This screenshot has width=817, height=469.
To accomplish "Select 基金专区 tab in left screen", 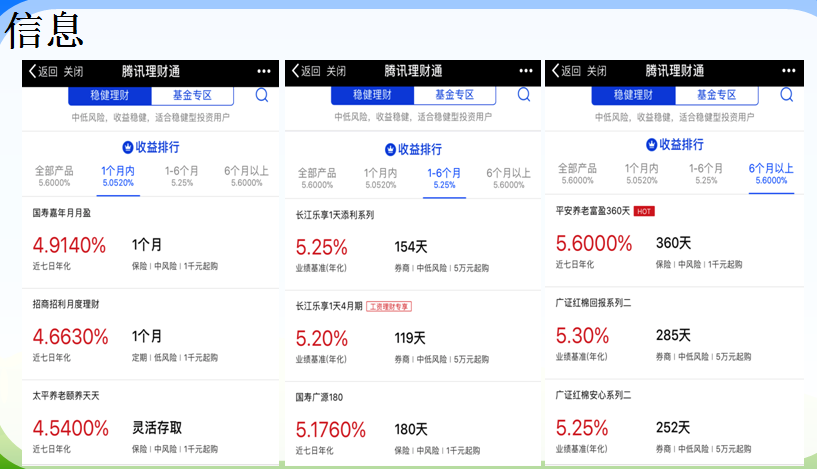I will point(192,95).
